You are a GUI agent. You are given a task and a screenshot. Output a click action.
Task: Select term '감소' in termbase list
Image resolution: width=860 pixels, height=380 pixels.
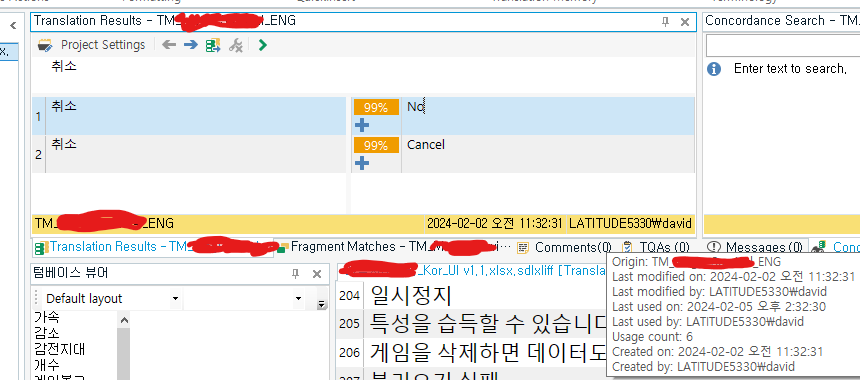point(47,333)
